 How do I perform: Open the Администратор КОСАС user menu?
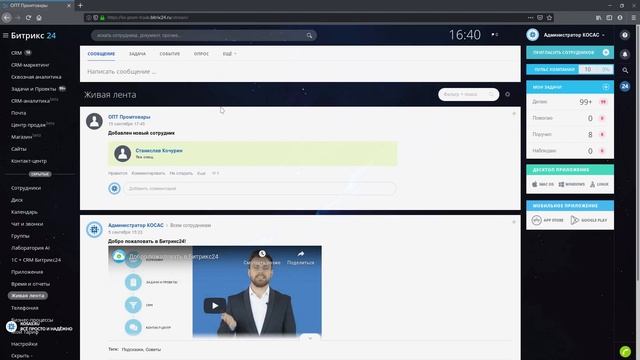[x=574, y=35]
